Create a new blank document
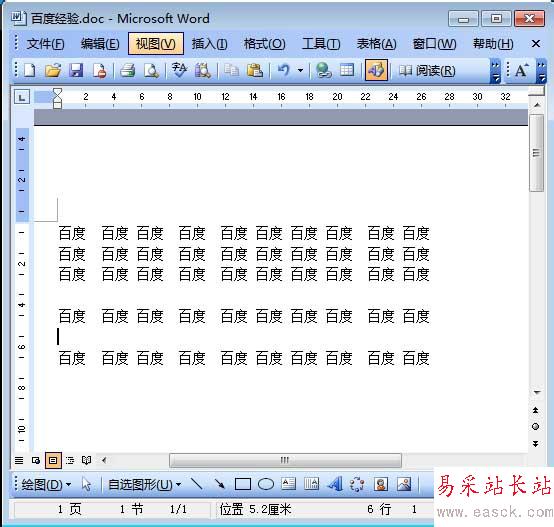554x527 pixels. coord(30,70)
